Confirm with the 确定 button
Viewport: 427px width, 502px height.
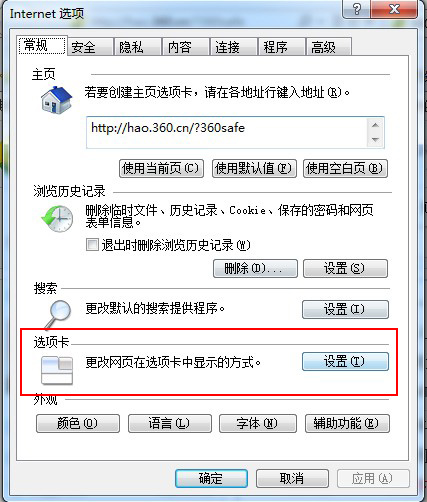[x=211, y=479]
